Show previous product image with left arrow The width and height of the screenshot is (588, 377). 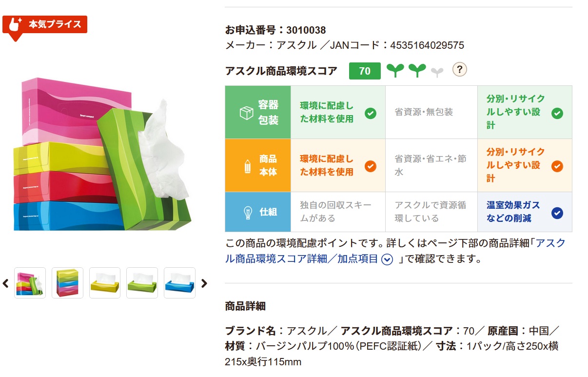click(x=4, y=283)
